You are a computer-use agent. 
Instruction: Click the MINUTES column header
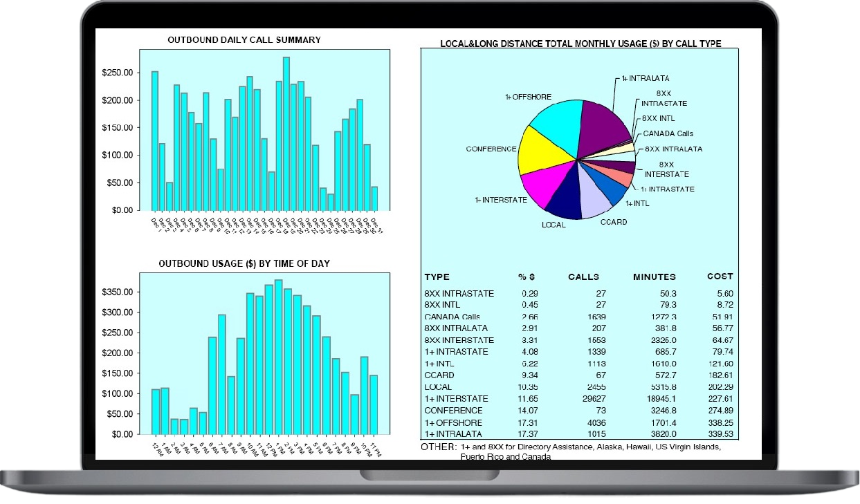coord(654,277)
